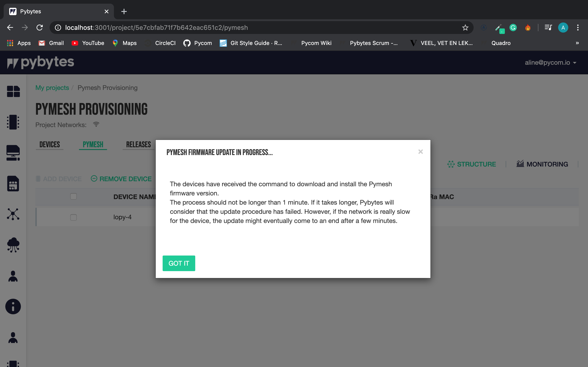Toggle the top-left select-all checkbox
The height and width of the screenshot is (367, 588).
[x=73, y=197]
